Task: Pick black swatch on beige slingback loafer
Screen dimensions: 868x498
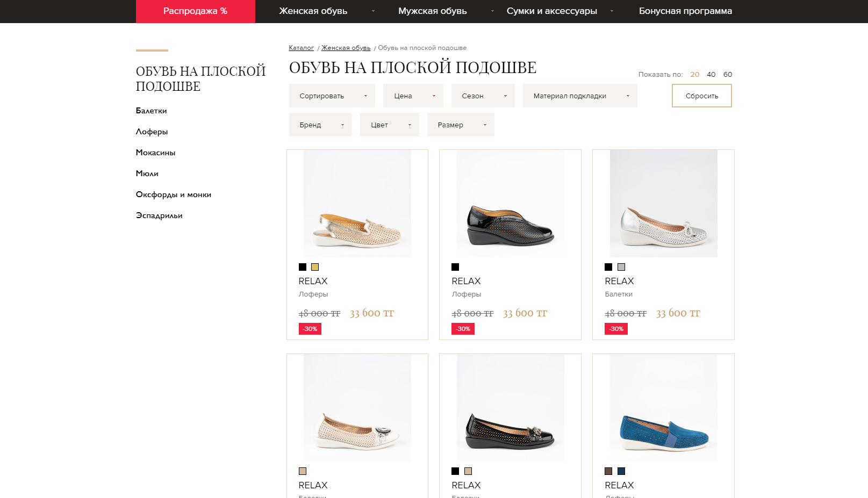Action: coord(303,267)
